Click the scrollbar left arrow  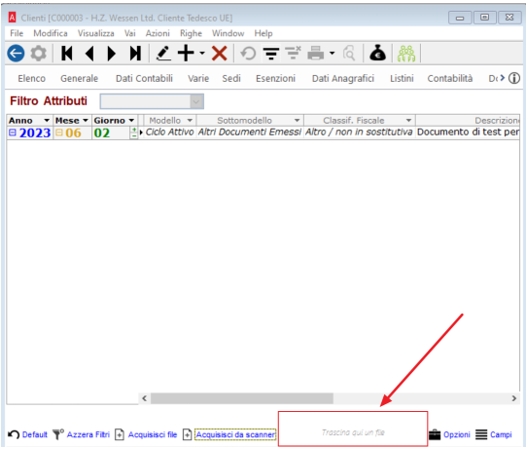pyautogui.click(x=144, y=398)
